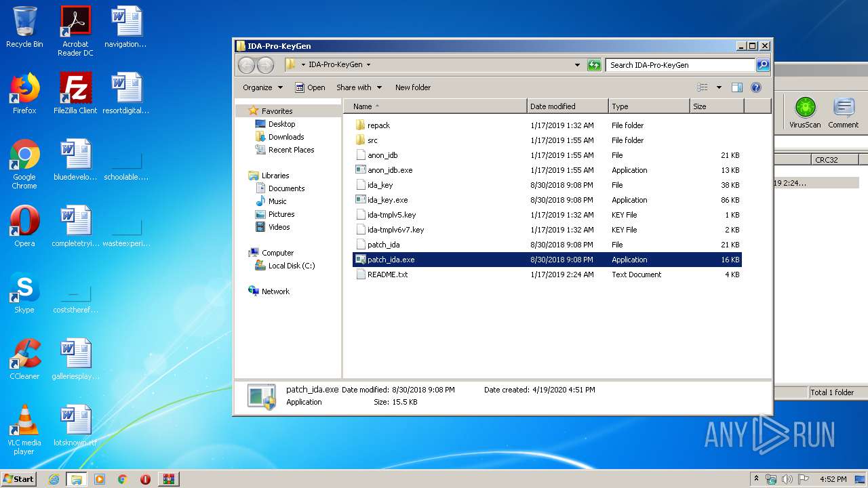
Task: Select Computer in navigation pane
Action: (277, 253)
